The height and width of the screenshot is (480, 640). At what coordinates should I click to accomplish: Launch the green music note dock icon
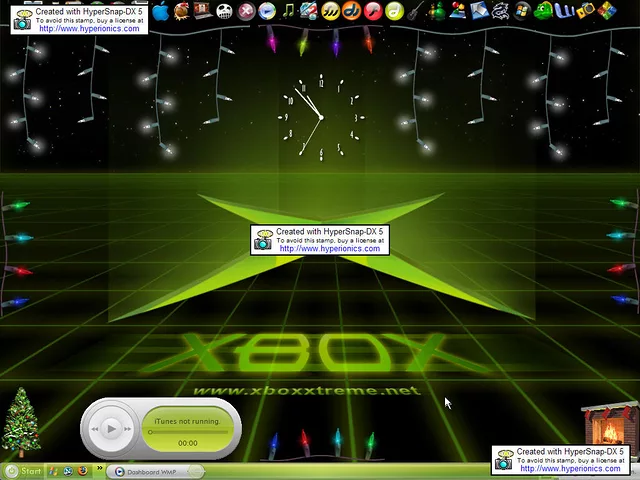[288, 11]
